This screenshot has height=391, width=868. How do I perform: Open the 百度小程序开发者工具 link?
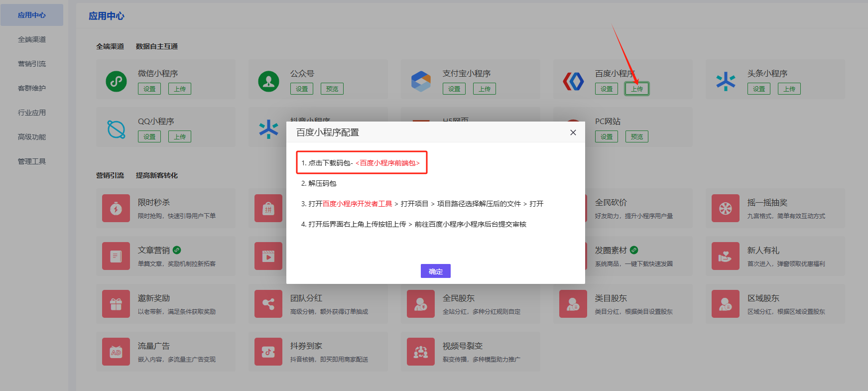pos(357,204)
